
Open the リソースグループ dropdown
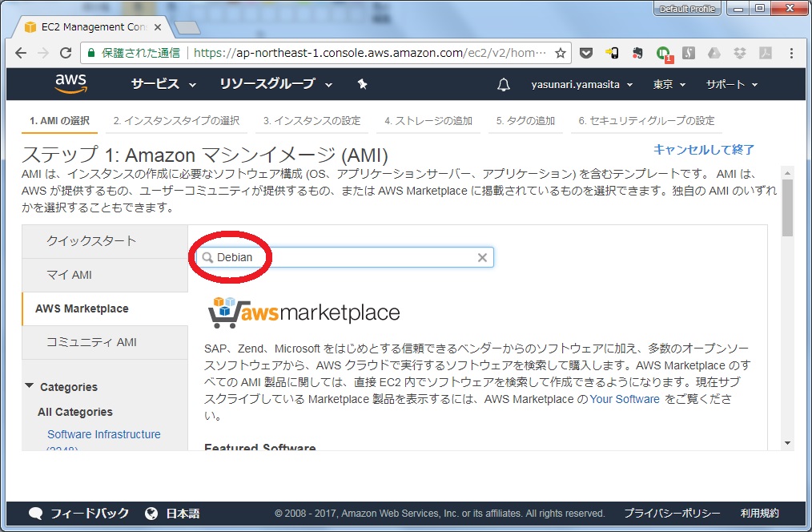coord(276,84)
